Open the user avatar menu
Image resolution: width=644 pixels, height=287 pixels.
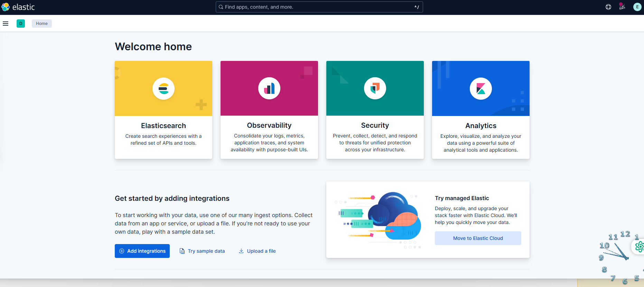[637, 7]
